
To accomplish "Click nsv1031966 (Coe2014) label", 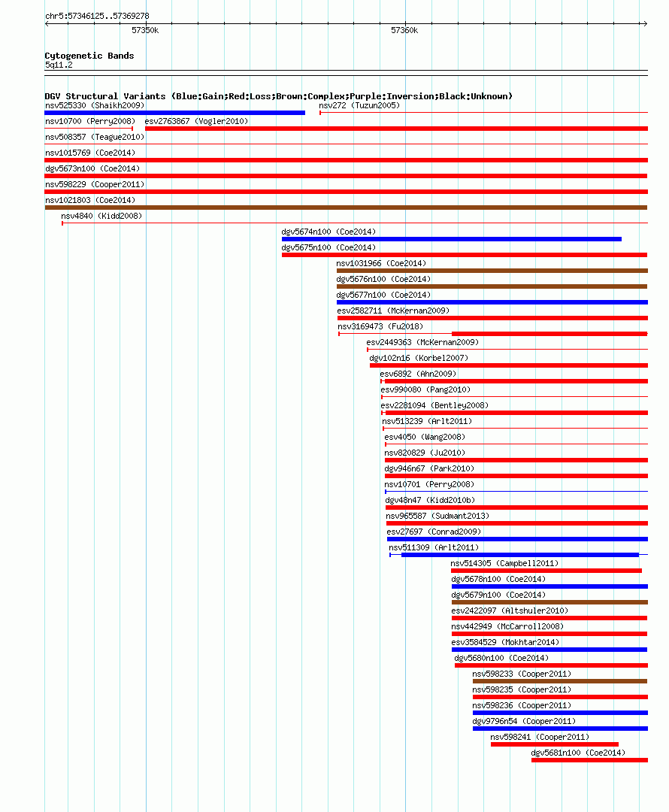I will [x=381, y=264].
